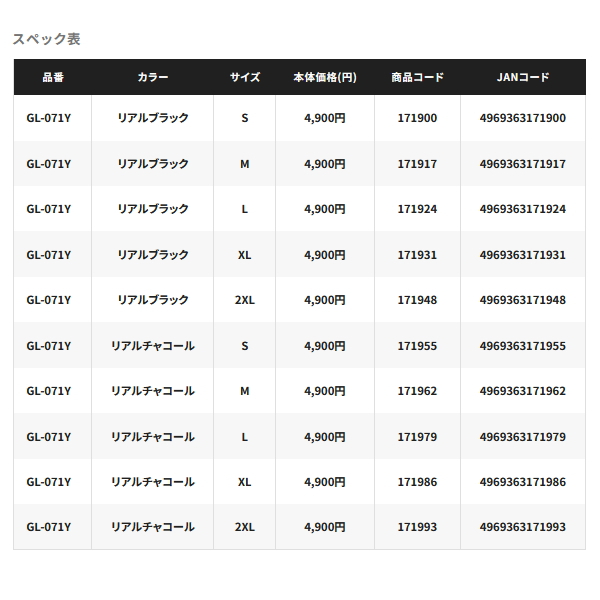The image size is (600, 600).
Task: Click product code 171986
Action: coord(417,482)
